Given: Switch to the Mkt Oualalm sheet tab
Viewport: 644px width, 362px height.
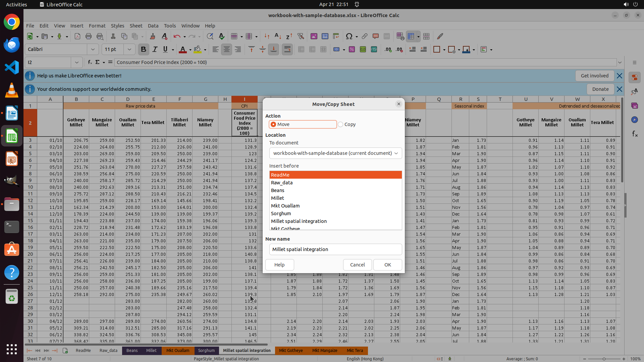Looking at the screenshot, I should coord(178,351).
